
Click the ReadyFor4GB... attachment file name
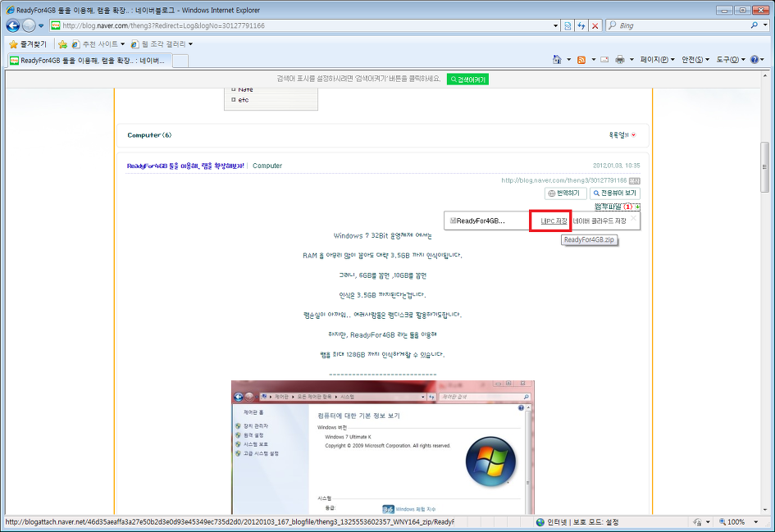[477, 221]
